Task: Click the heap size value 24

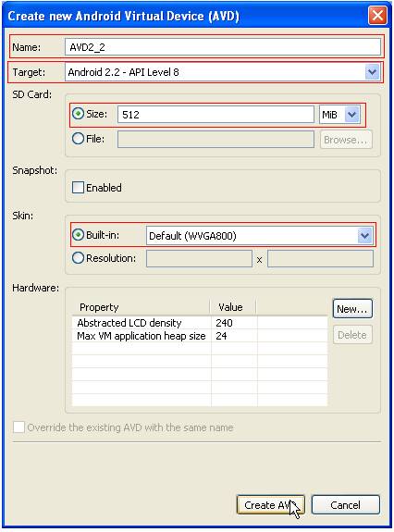Action: (x=221, y=336)
